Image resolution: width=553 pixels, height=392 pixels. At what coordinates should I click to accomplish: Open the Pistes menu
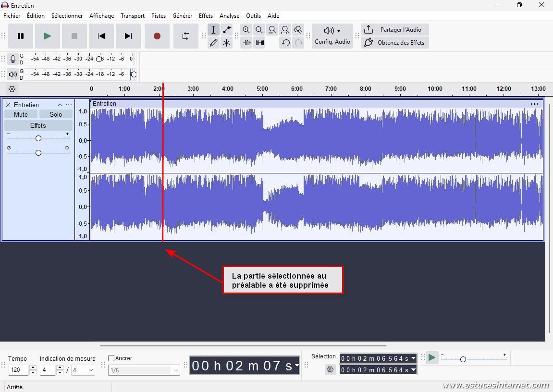pyautogui.click(x=158, y=16)
